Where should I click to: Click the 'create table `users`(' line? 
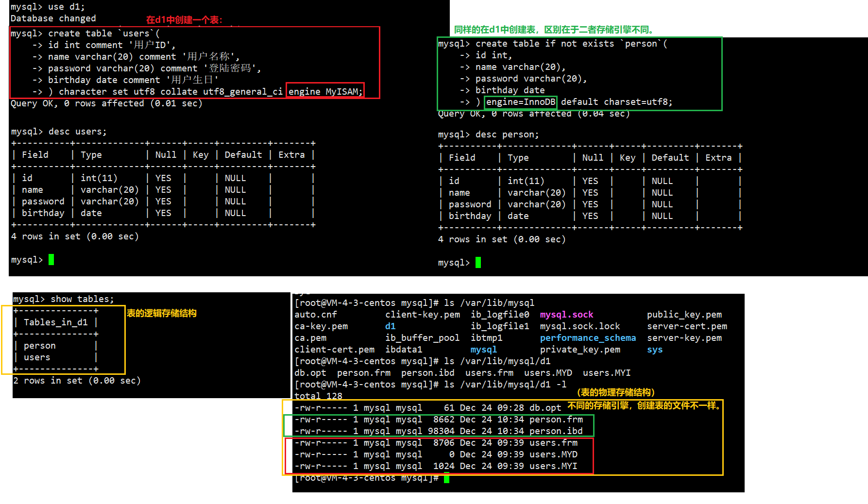pyautogui.click(x=85, y=34)
